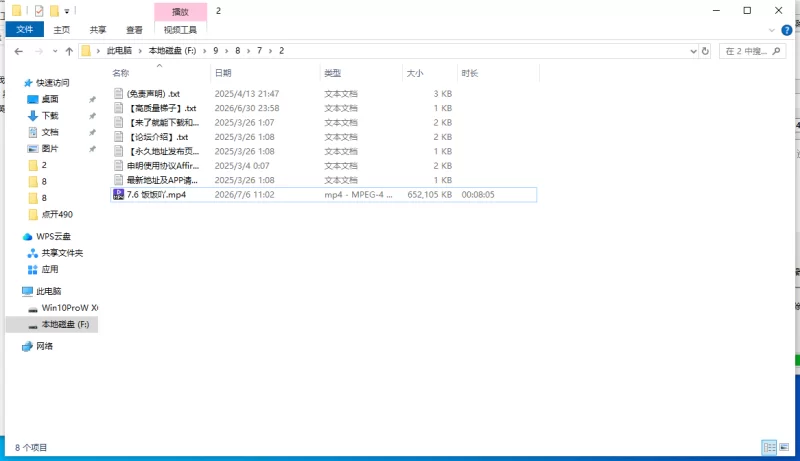Image resolution: width=800 pixels, height=461 pixels.
Task: Open 桌面 in quick access
Action: tap(50, 99)
